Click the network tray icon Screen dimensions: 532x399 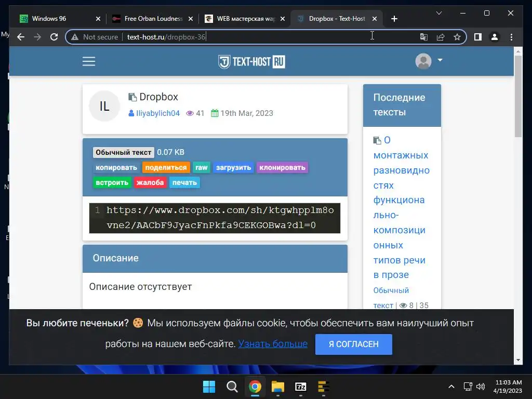click(x=468, y=387)
